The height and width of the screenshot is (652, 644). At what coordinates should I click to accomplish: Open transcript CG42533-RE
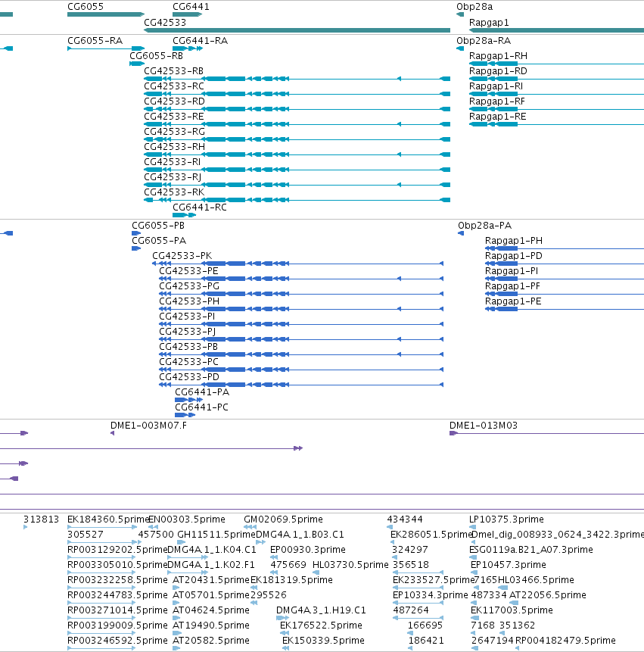173,117
